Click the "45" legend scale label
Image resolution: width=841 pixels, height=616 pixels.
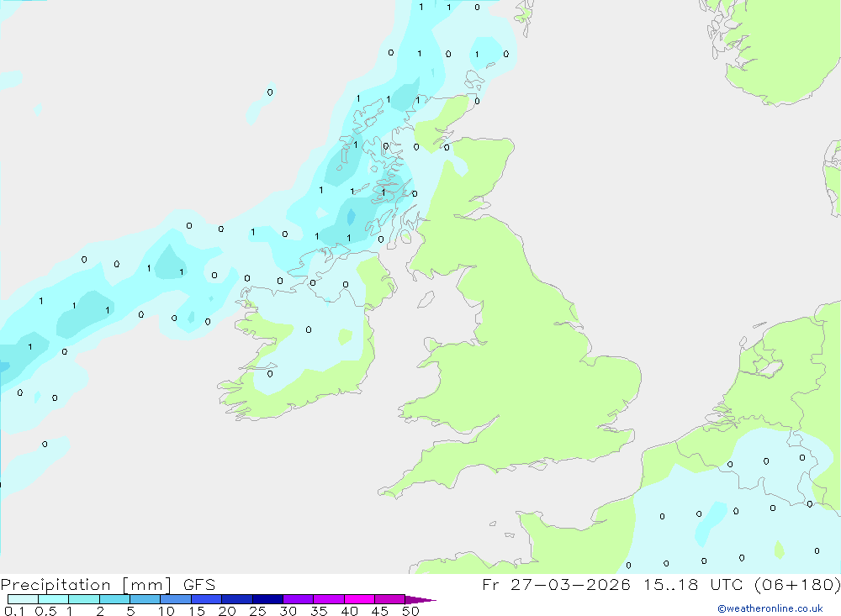[380, 611]
